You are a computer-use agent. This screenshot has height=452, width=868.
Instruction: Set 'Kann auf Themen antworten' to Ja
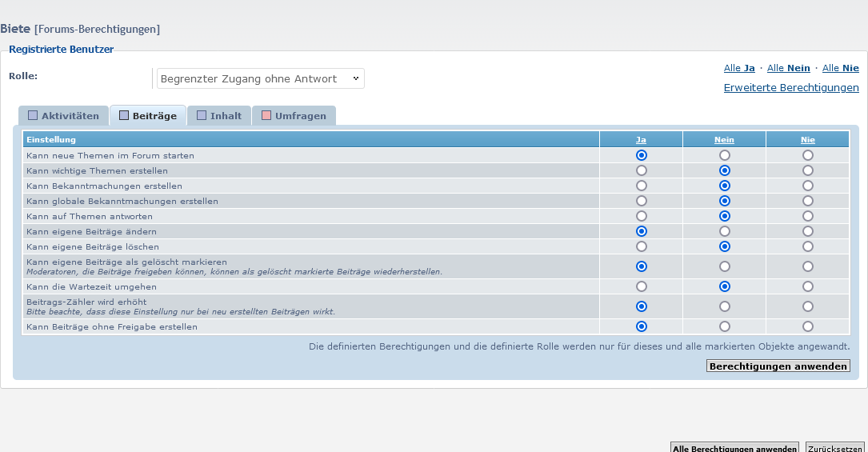pyautogui.click(x=641, y=216)
